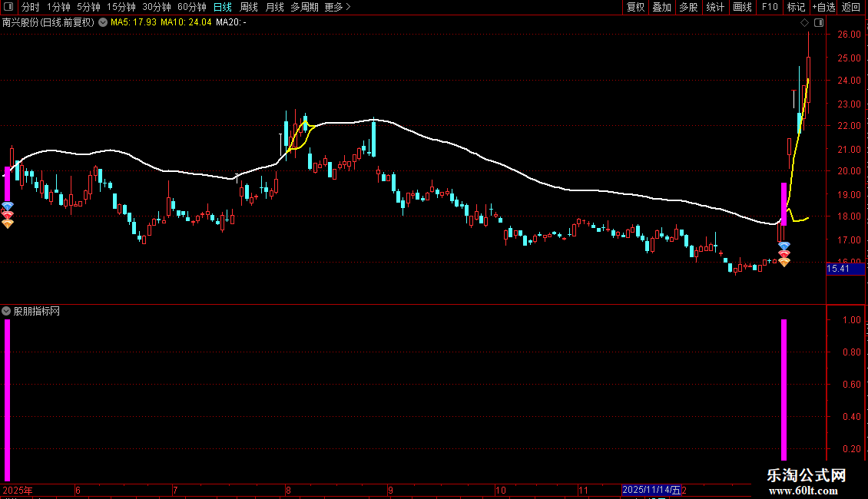The width and height of the screenshot is (868, 499).
Task: Click the 15.41 price label on the axis
Action: coord(845,269)
